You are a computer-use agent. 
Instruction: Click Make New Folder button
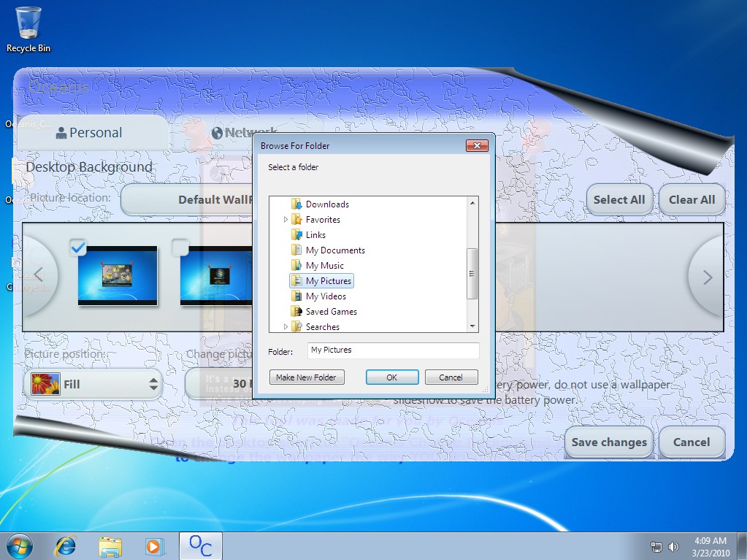click(307, 377)
